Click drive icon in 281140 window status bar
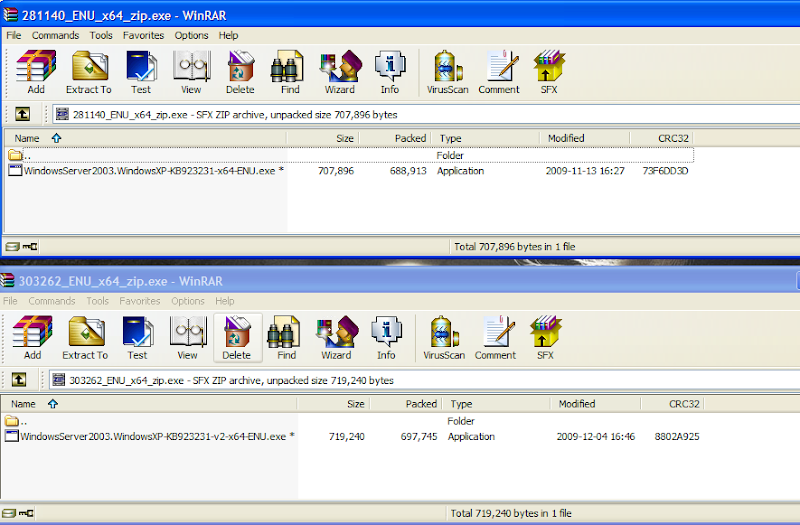Screen dimensions: 800x525 click(12, 247)
